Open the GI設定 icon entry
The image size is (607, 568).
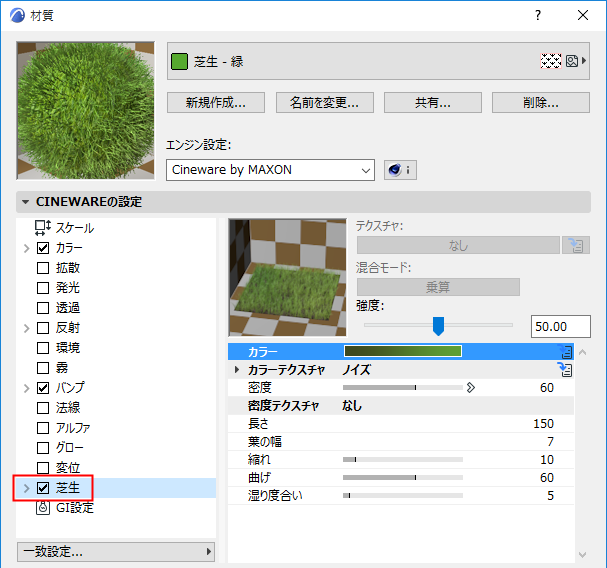(43, 508)
